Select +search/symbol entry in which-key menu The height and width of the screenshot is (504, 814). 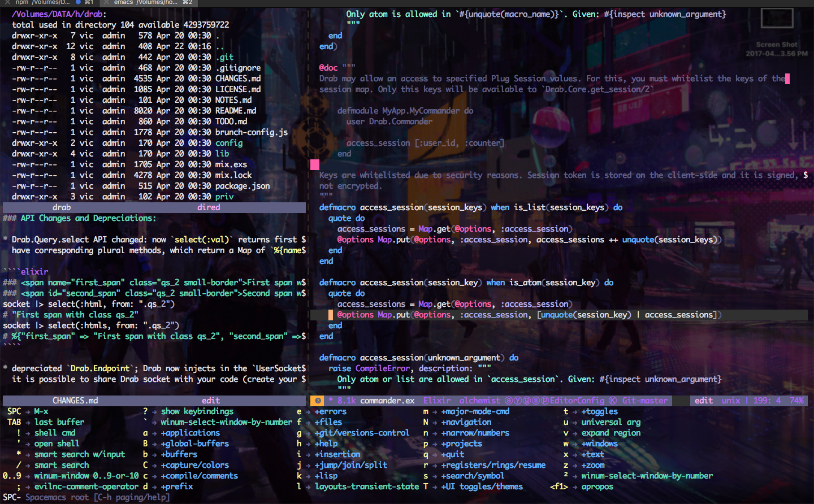(x=473, y=476)
